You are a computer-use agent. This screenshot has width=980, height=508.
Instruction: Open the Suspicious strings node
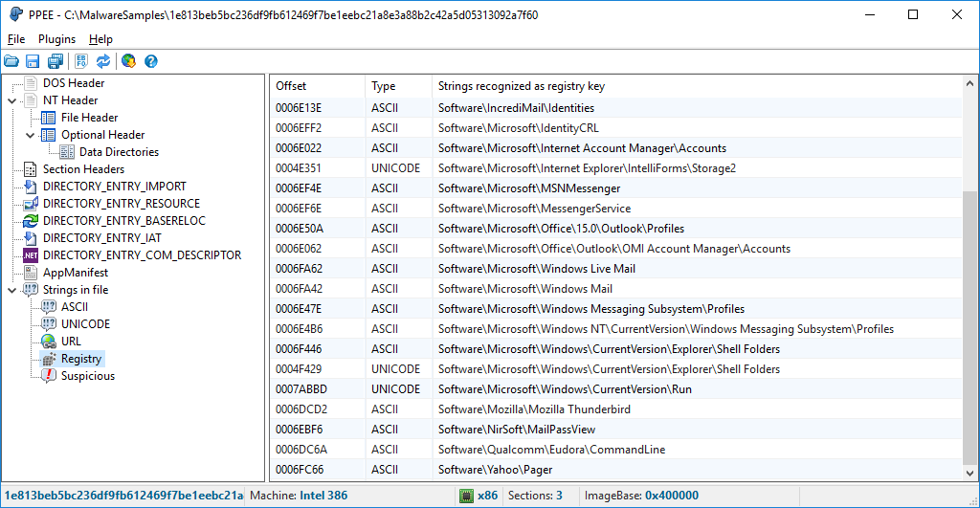pos(88,376)
